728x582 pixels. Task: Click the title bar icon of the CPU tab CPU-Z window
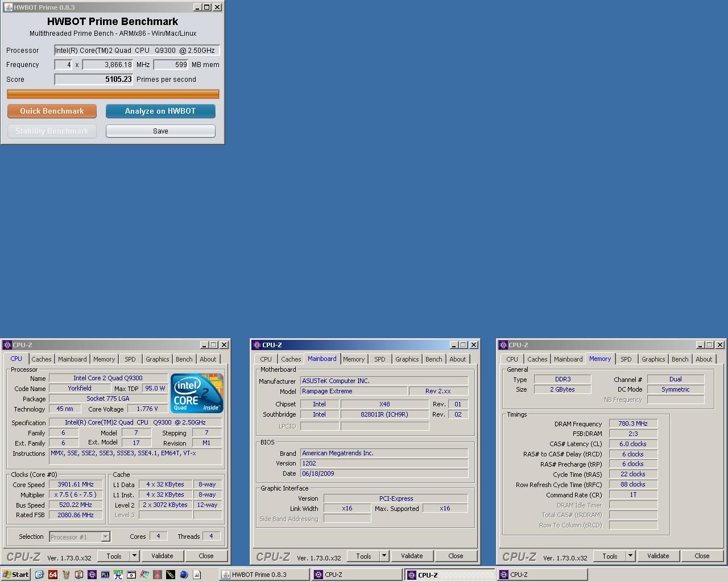coord(7,345)
